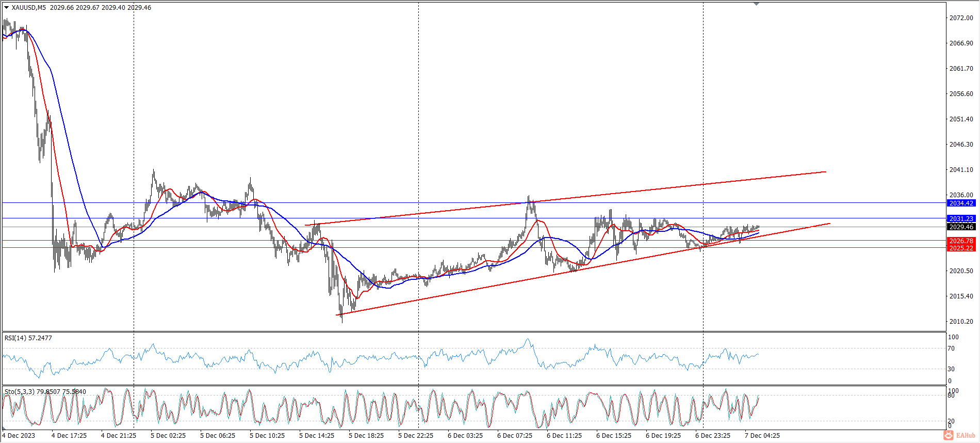Screen dimensions: 980x443
Task: Click the red 2025.22 price level tag
Action: click(961, 248)
